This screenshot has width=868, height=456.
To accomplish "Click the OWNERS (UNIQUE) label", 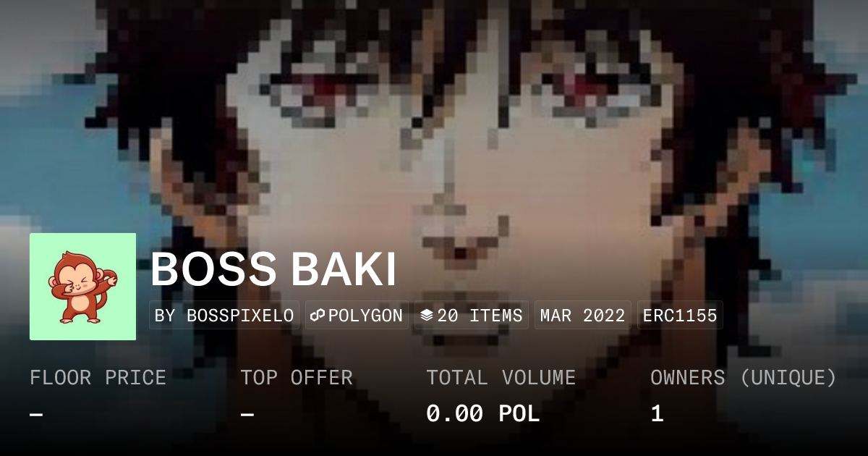I will (744, 378).
